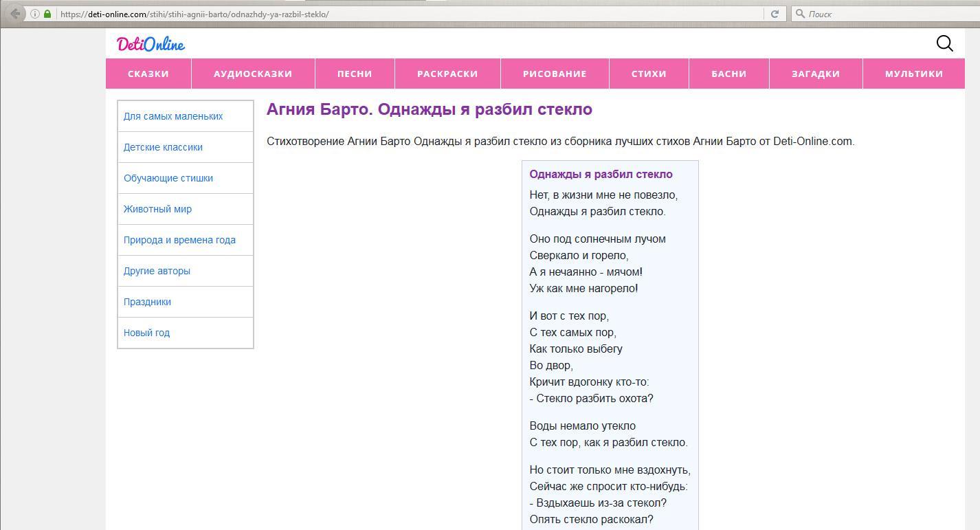Click line А я нечаянно - мячом!

point(586,272)
